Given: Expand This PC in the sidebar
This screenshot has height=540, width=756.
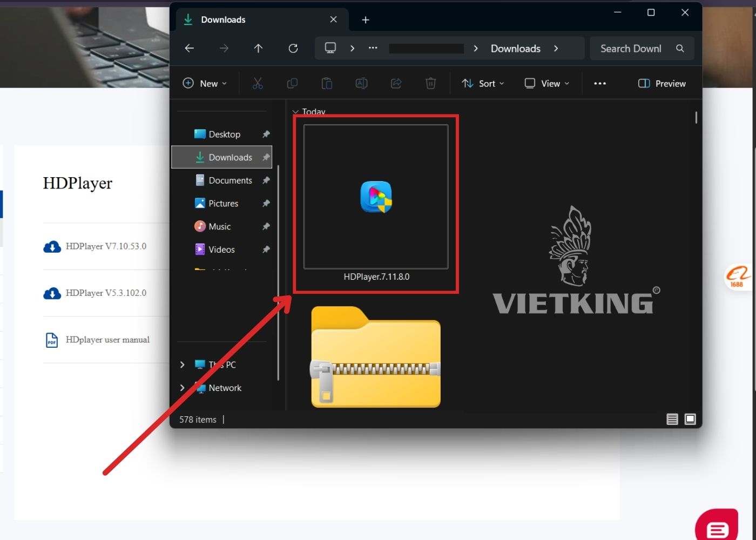Looking at the screenshot, I should (x=182, y=364).
